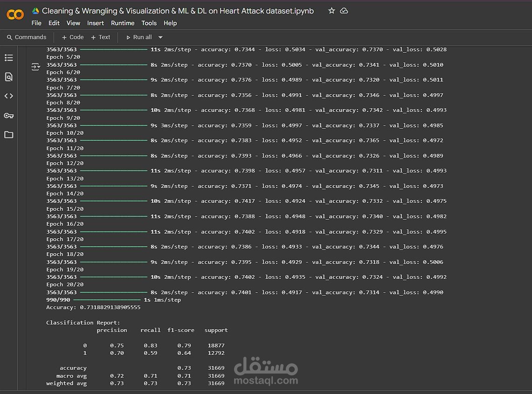This screenshot has height=394, width=532.
Task: Click the Google Drive file icon
Action: [35, 11]
